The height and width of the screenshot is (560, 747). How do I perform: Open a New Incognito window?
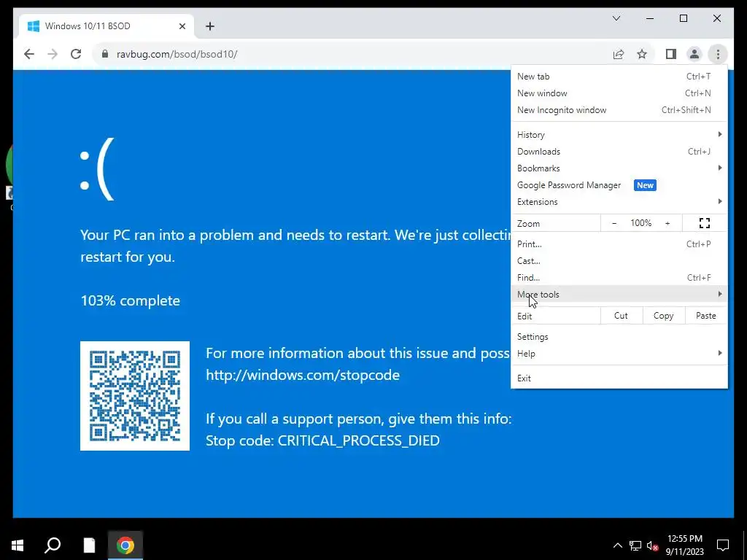click(619, 110)
